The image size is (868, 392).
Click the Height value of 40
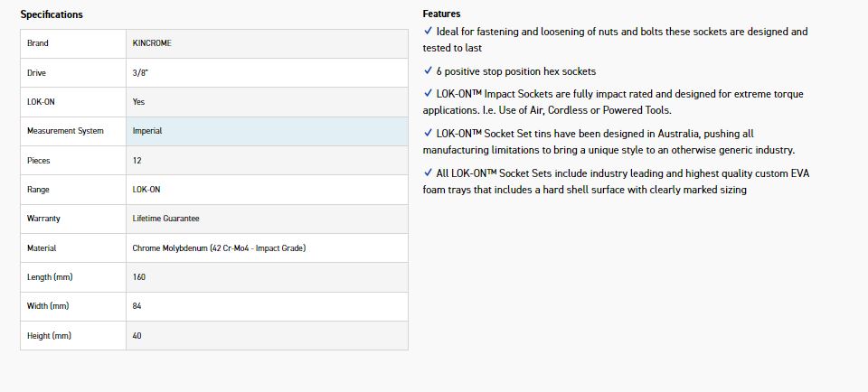(x=137, y=336)
